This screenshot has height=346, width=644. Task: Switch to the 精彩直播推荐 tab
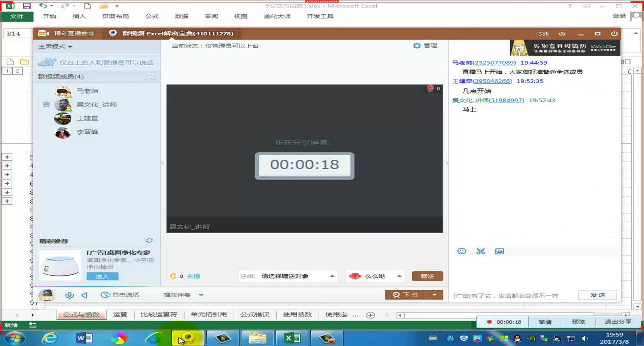(67, 34)
